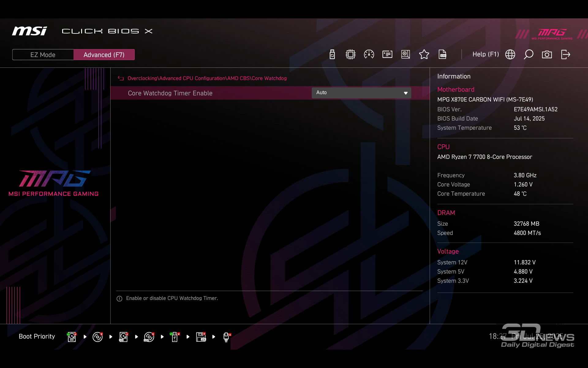Click the AMD Ryzen 7 7700 processor name

[484, 157]
